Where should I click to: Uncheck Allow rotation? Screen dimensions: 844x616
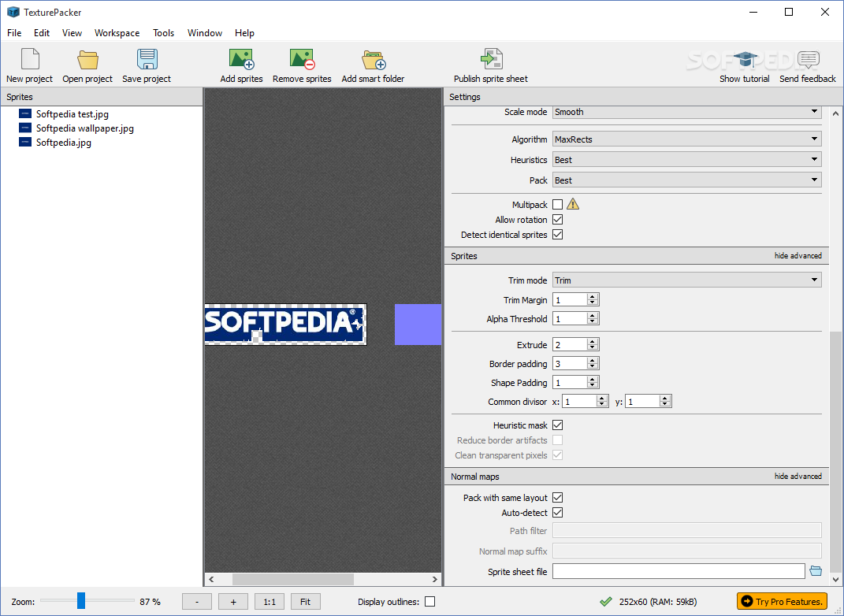pyautogui.click(x=558, y=220)
